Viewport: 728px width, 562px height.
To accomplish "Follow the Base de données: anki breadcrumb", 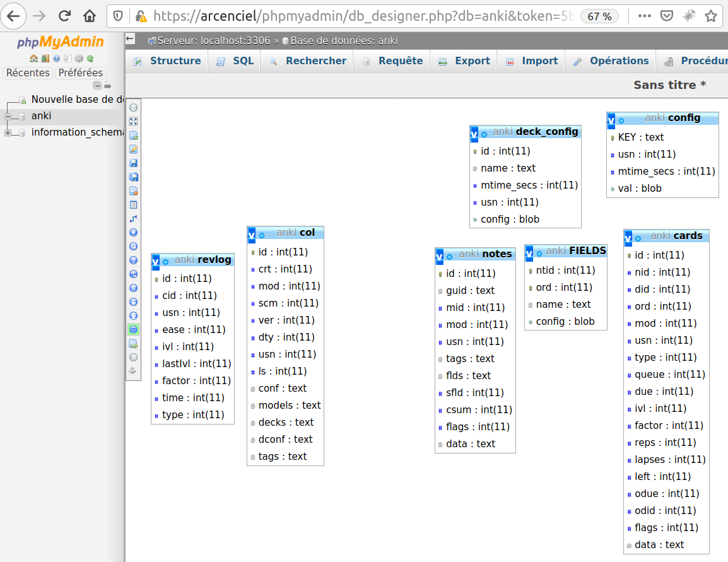I will [x=344, y=41].
